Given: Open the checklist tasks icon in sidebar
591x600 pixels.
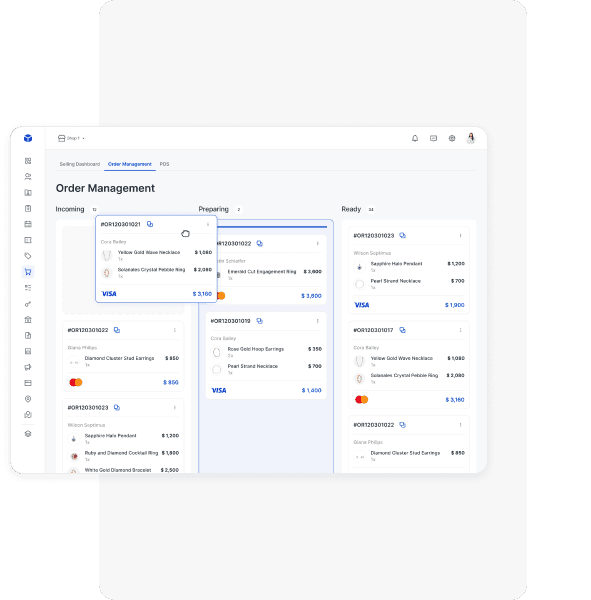Looking at the screenshot, I should coord(28,288).
